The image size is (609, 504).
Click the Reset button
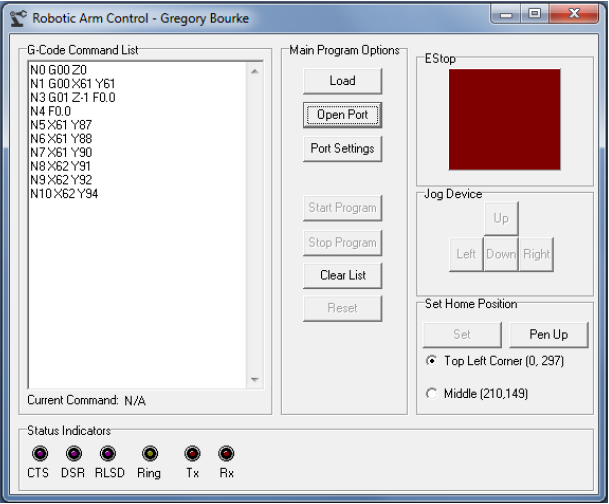(342, 308)
